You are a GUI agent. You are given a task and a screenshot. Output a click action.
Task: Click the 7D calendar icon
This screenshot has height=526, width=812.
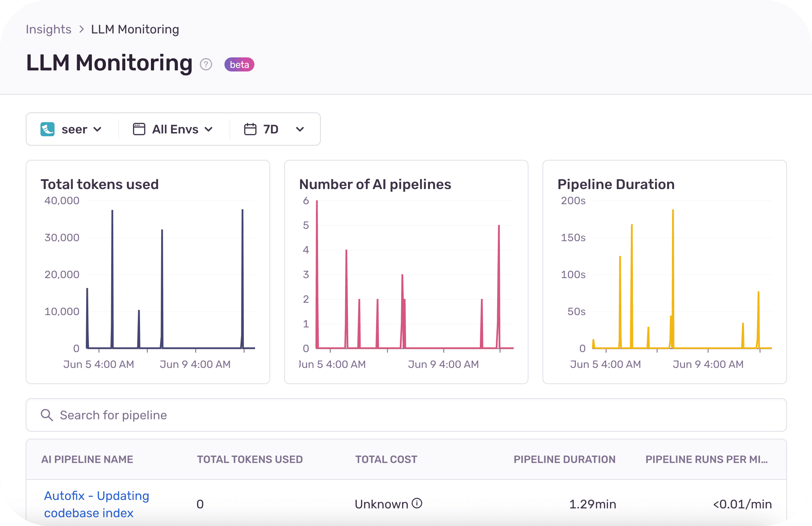click(x=250, y=129)
